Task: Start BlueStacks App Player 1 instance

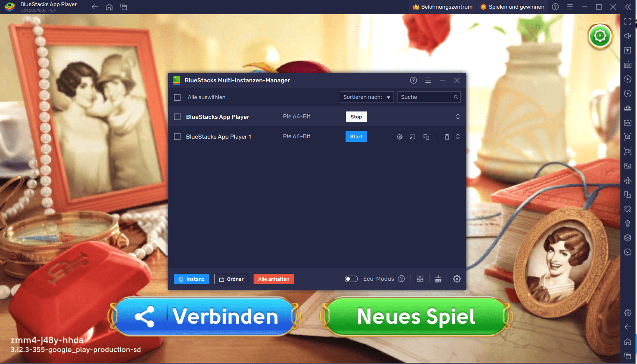Action: (356, 136)
